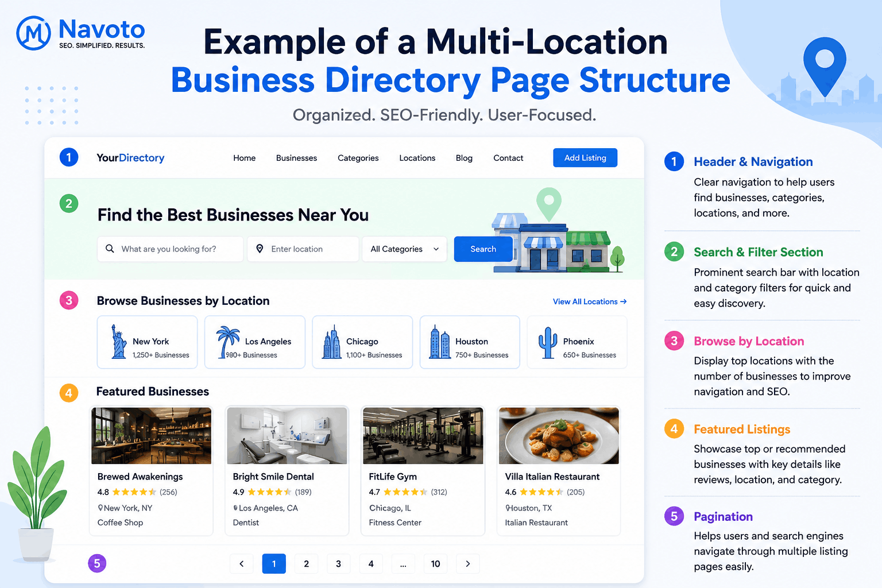Click the Chicago skyscraper icon
The width and height of the screenshot is (882, 588).
click(332, 342)
